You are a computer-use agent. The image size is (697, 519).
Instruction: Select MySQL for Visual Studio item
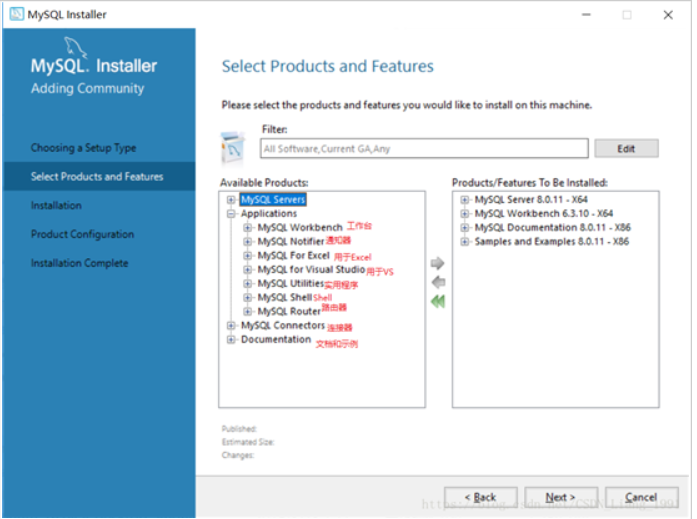(x=311, y=270)
